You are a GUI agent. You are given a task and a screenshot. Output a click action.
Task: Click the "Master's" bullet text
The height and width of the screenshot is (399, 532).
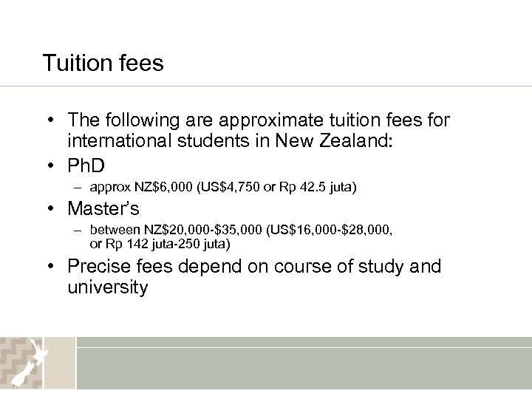[x=103, y=208]
